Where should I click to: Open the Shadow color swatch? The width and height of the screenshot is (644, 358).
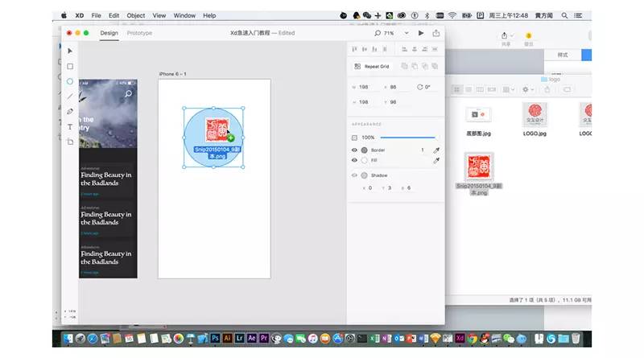pos(365,175)
